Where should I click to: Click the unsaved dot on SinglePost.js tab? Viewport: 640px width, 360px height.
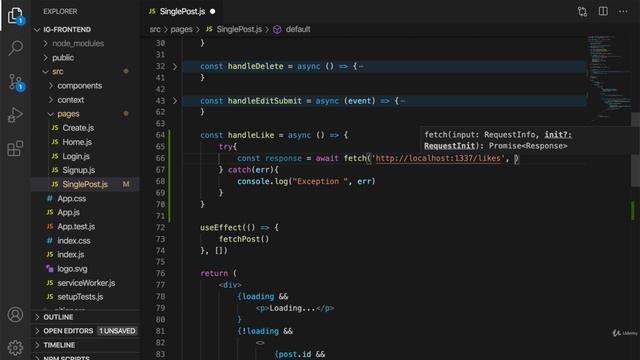pos(213,11)
